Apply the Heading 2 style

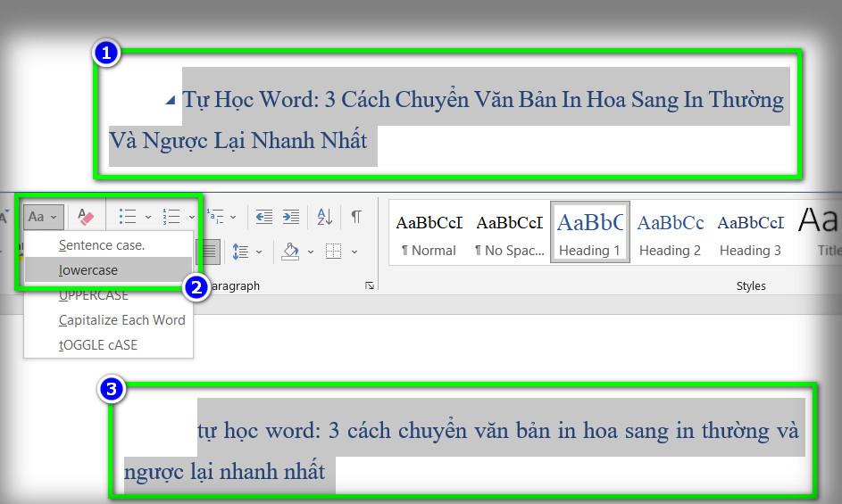click(671, 234)
